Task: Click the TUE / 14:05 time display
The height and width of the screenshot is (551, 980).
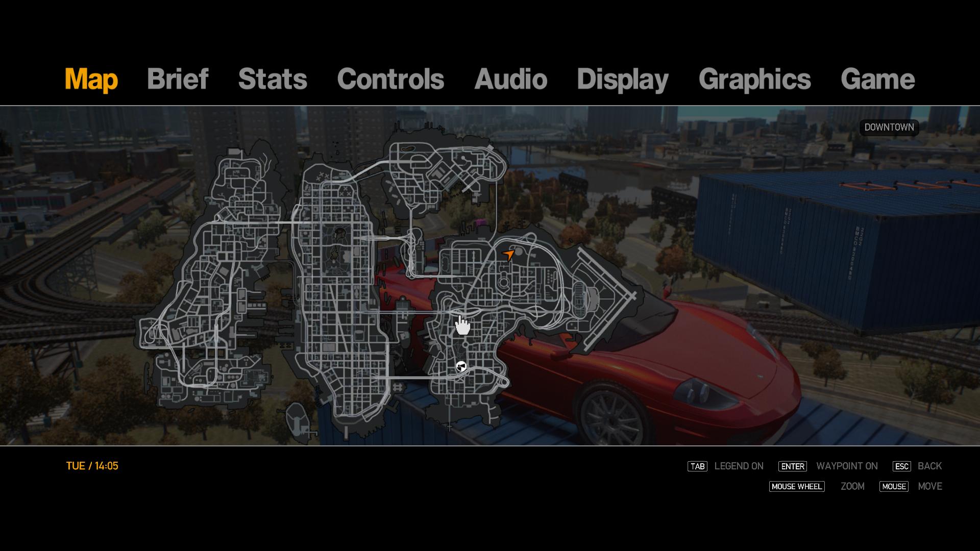Action: pos(92,466)
